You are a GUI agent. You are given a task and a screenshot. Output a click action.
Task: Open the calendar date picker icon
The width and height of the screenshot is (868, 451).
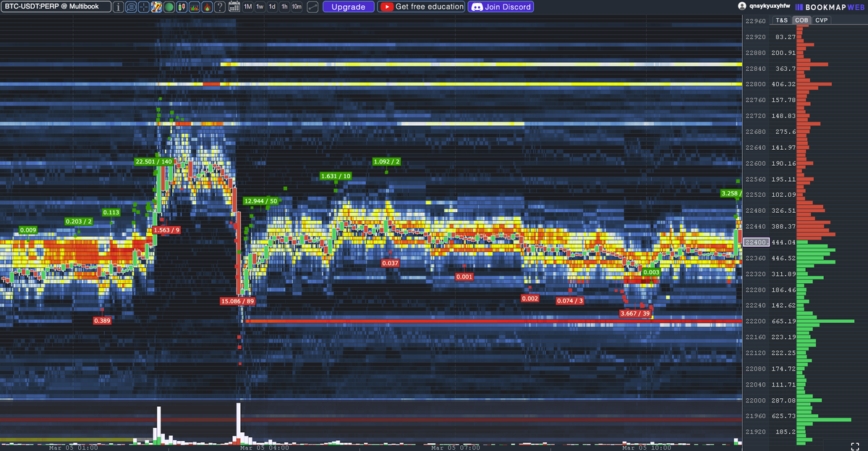pos(234,7)
